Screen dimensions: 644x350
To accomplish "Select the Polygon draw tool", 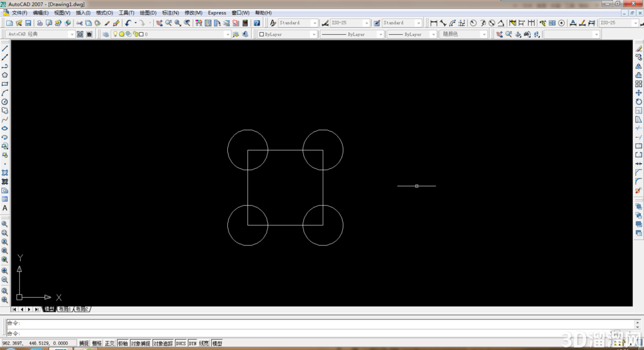I will pos(5,75).
